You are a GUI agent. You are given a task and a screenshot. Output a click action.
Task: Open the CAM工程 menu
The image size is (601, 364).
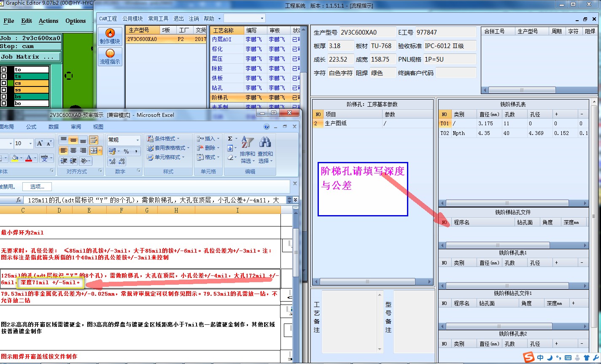(108, 19)
